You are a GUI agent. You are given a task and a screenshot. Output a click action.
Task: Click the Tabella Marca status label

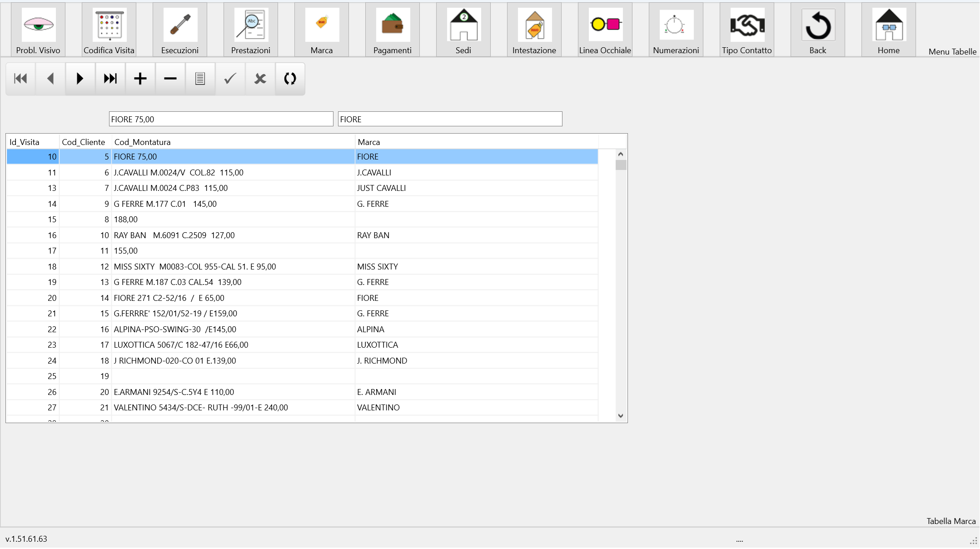[x=951, y=521]
